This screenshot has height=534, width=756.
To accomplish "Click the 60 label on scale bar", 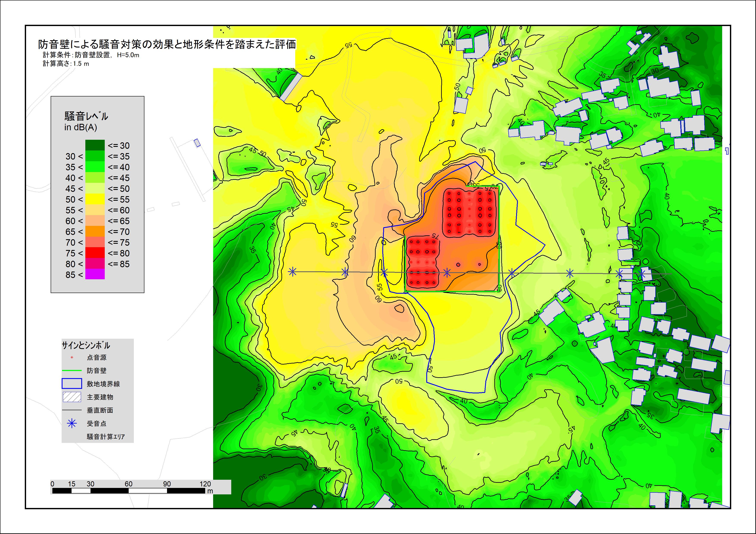I will (x=128, y=484).
